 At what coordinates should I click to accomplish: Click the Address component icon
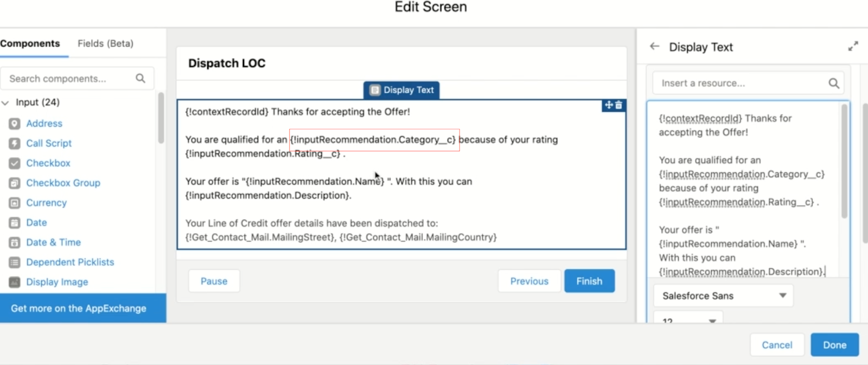pos(15,124)
